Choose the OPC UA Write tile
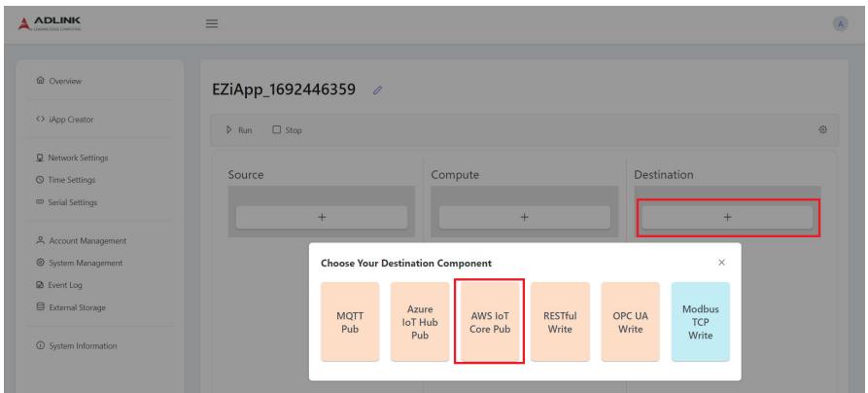The image size is (868, 393). click(x=631, y=322)
